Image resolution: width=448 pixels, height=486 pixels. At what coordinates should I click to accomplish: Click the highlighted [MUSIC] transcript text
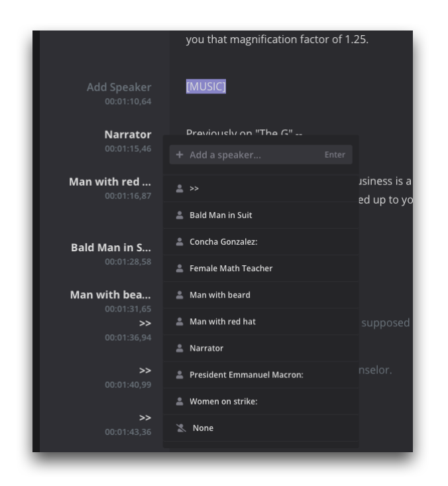(206, 86)
